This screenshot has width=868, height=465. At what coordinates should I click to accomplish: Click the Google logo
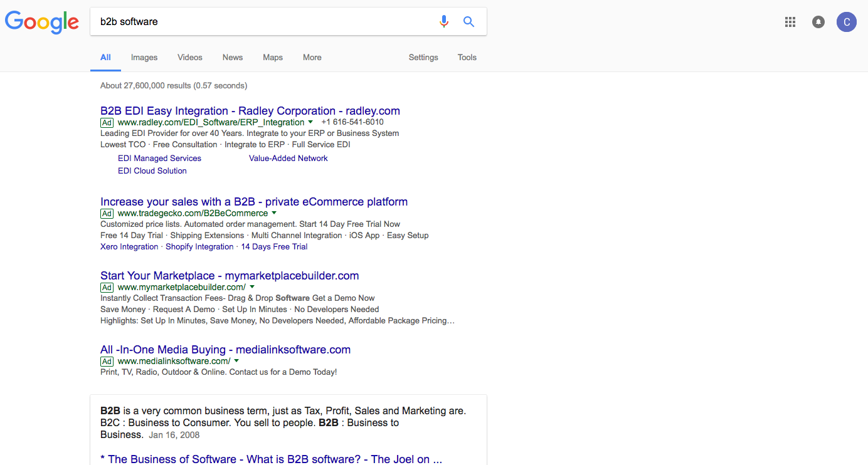pos(42,22)
